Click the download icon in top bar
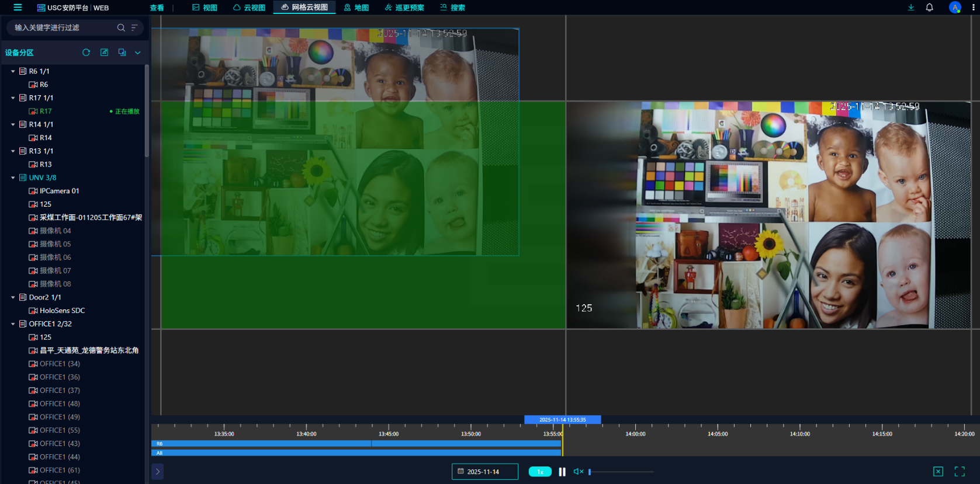Image resolution: width=980 pixels, height=484 pixels. click(x=910, y=8)
